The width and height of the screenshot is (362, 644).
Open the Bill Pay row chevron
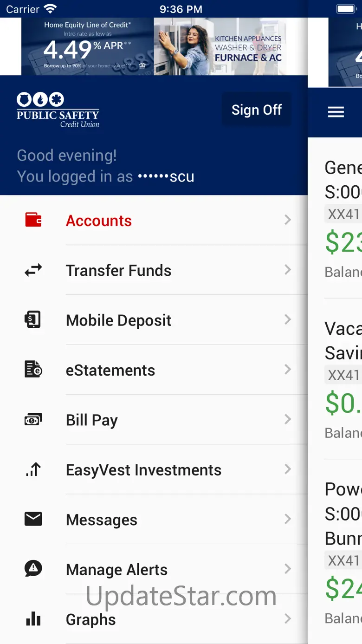coord(288,420)
